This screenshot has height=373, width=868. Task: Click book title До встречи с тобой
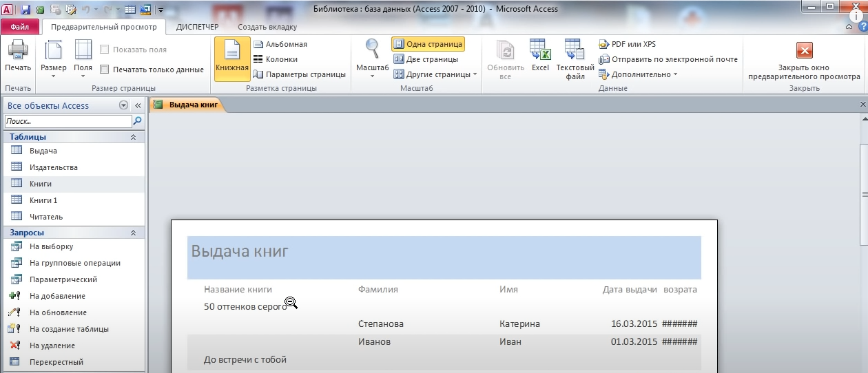pos(245,360)
